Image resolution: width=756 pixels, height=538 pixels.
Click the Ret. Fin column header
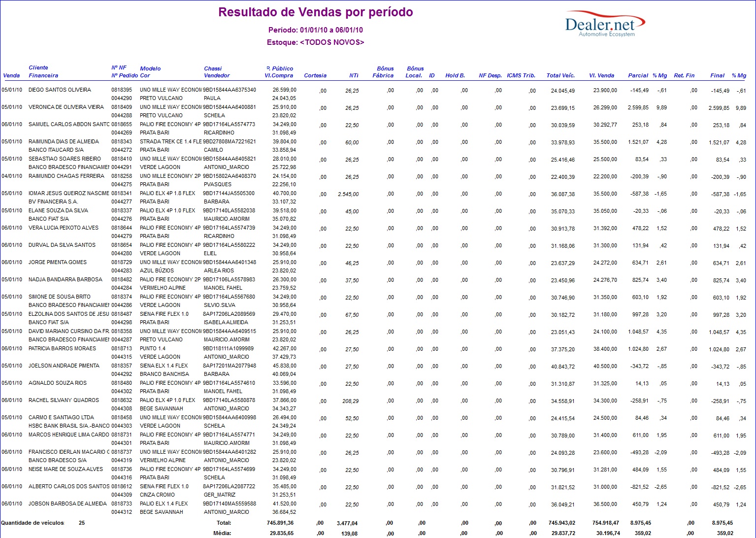click(684, 76)
